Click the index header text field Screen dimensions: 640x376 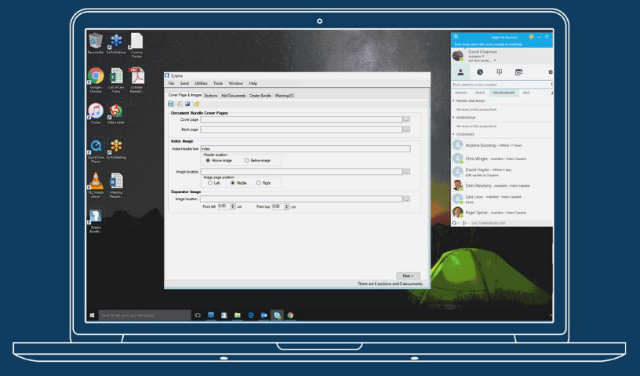(x=305, y=149)
